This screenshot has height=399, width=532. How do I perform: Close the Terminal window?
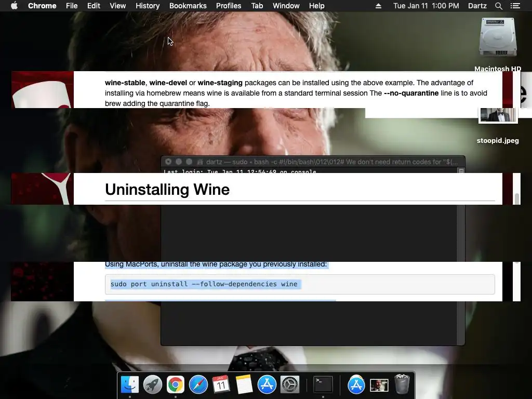(168, 162)
